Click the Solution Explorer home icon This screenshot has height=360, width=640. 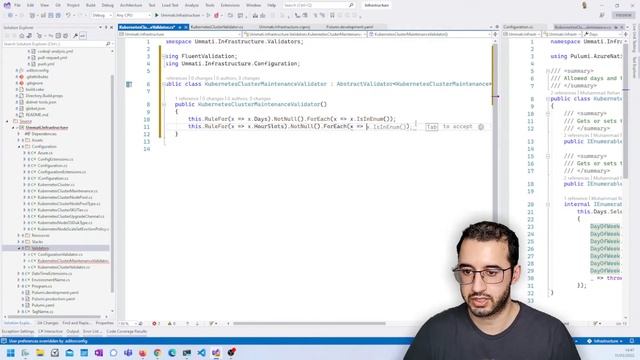click(22, 36)
